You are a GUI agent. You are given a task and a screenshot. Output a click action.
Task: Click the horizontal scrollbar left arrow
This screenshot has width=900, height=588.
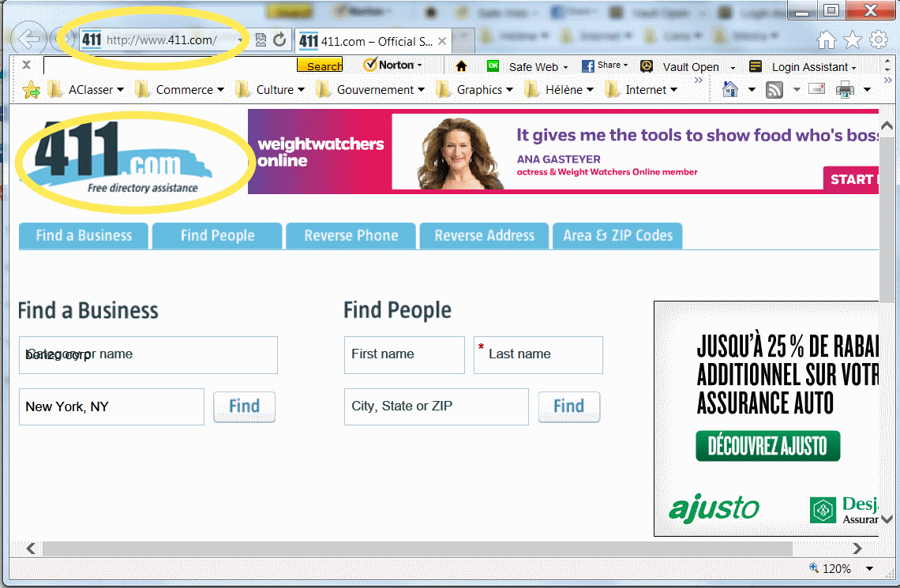[x=31, y=549]
